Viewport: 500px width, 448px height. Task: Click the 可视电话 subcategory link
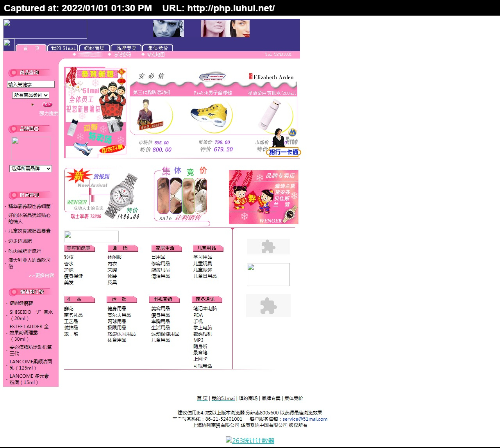(203, 366)
